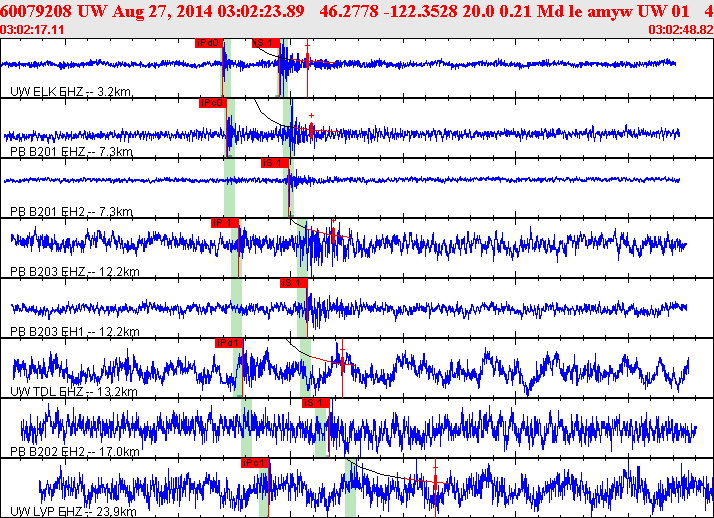Select the iS 1 pick on B203 EH1 trace
Image resolution: width=714 pixels, height=518 pixels.
[x=293, y=282]
